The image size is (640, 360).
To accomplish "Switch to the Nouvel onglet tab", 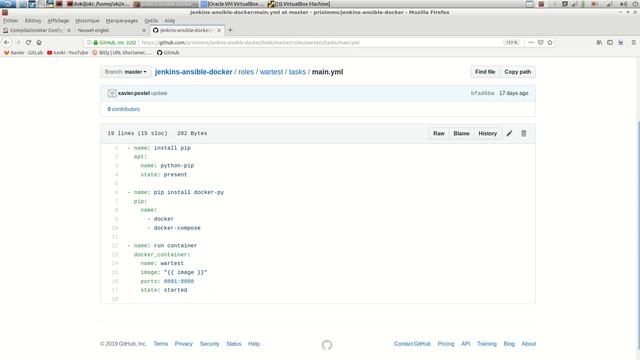I will pos(111,30).
